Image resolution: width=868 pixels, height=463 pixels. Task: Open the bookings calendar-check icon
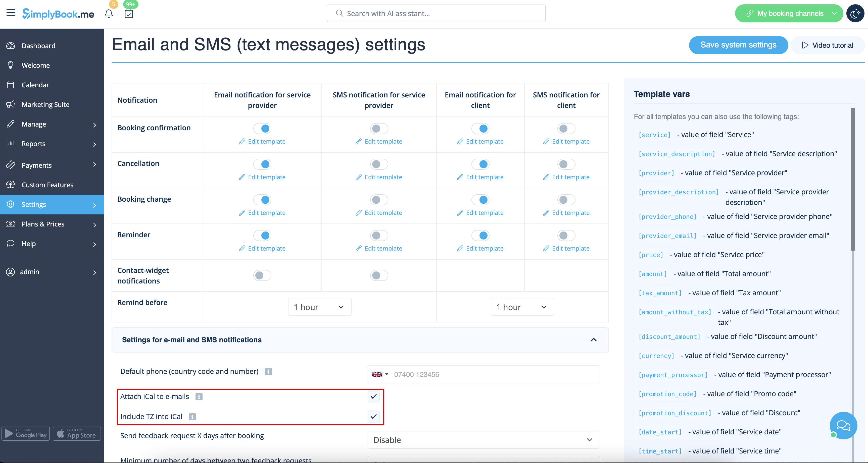(x=129, y=14)
